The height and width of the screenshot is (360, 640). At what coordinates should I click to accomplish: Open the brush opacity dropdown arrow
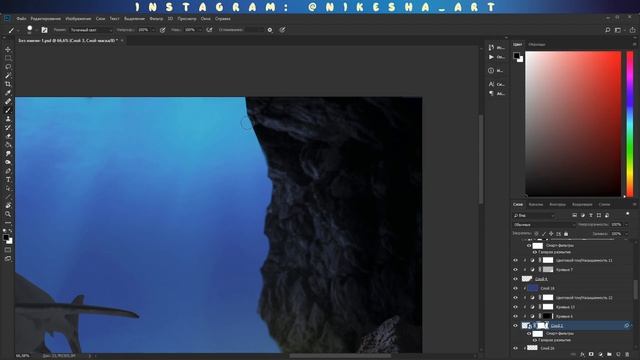click(x=153, y=30)
